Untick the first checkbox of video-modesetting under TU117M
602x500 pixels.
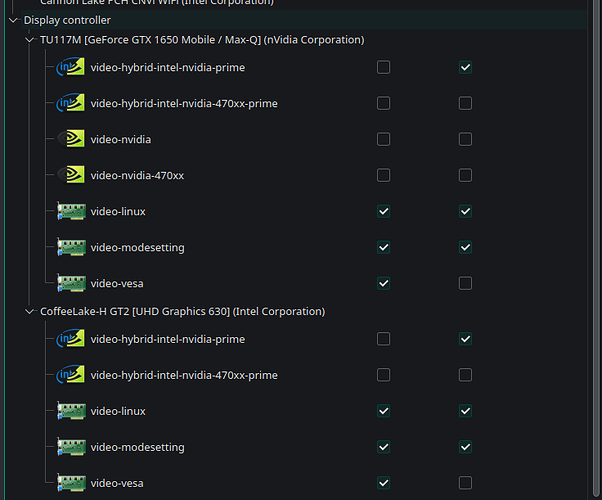384,247
